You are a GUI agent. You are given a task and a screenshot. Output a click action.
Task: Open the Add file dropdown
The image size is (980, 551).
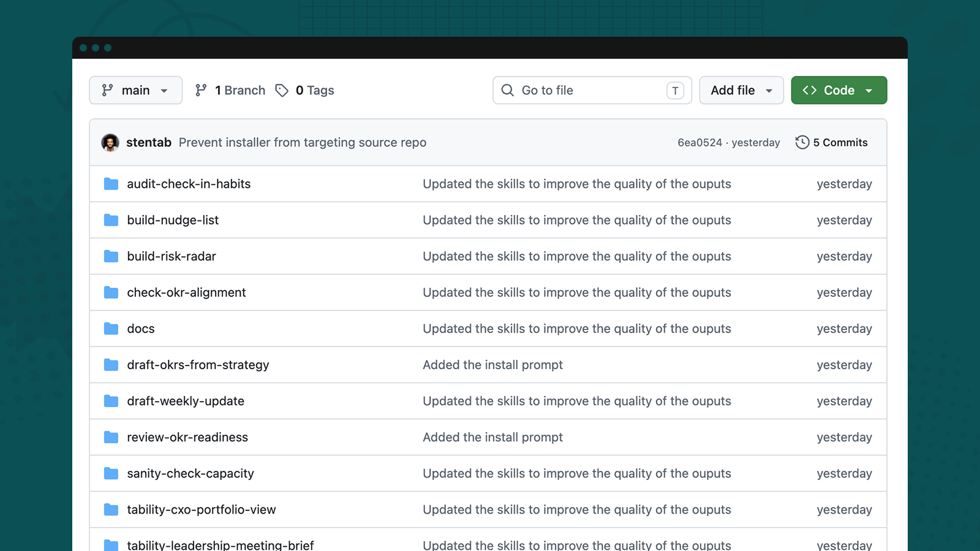point(741,90)
